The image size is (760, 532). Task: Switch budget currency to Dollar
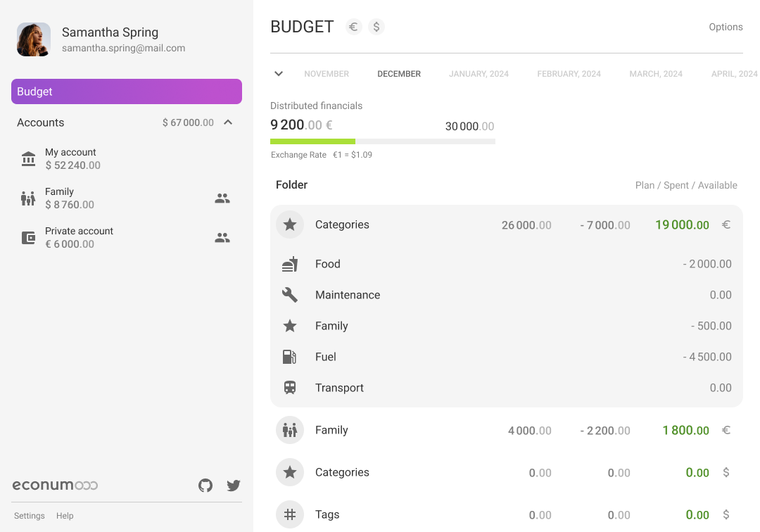coord(376,27)
